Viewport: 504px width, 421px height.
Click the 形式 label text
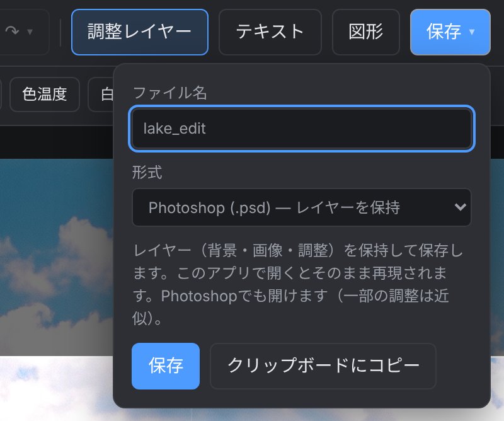click(x=147, y=172)
